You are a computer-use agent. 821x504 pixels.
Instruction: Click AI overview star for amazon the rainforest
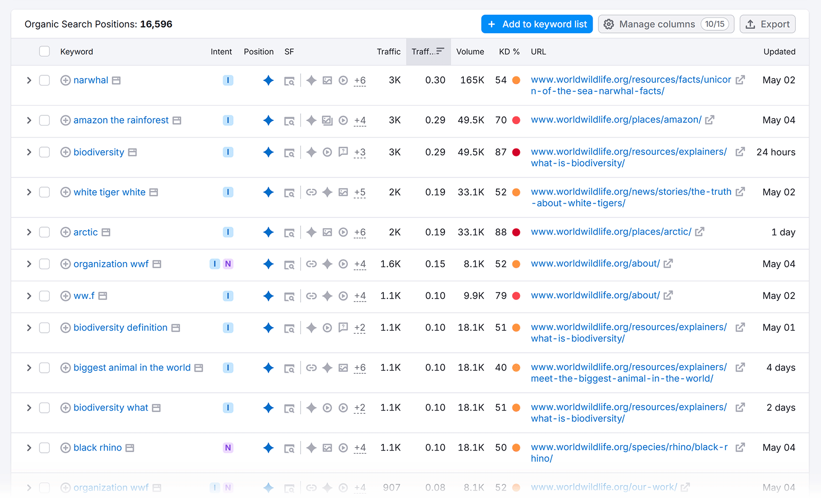(x=311, y=120)
